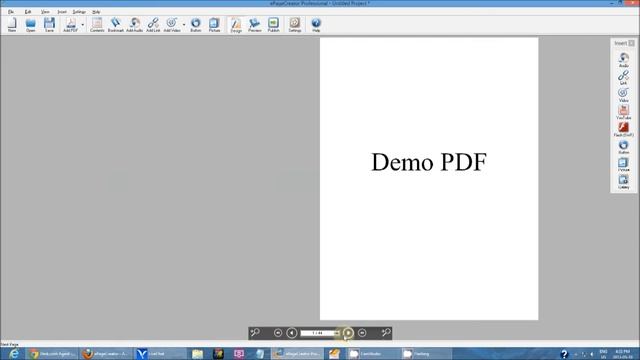Open Internet Explorer from the taskbar
This screenshot has width=640, height=360.
pos(13,353)
